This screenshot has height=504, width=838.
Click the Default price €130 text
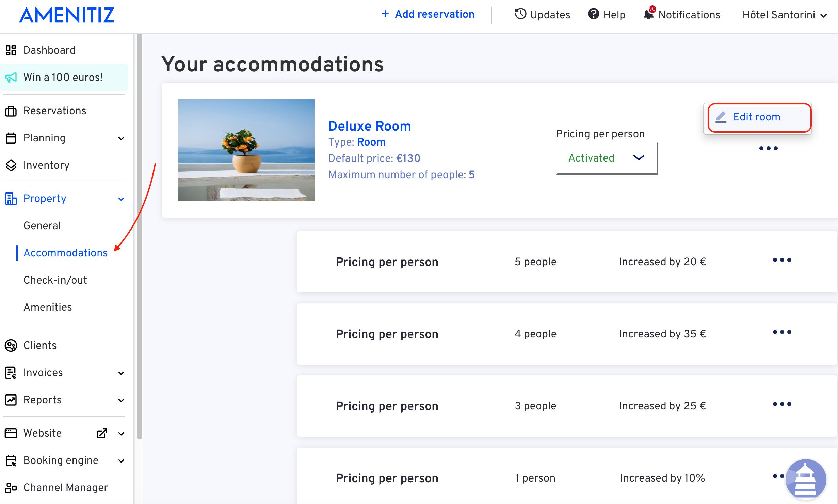tap(374, 158)
